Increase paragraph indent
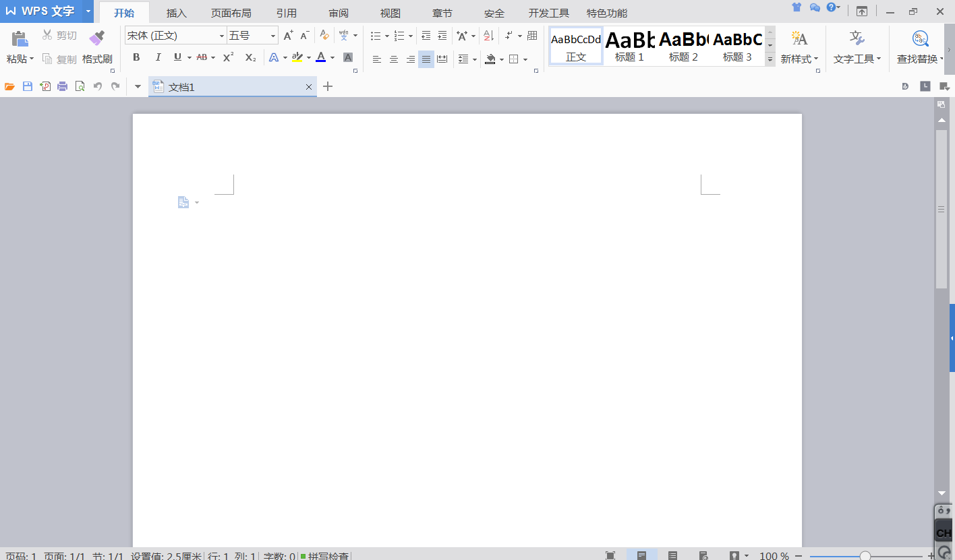 tap(442, 35)
